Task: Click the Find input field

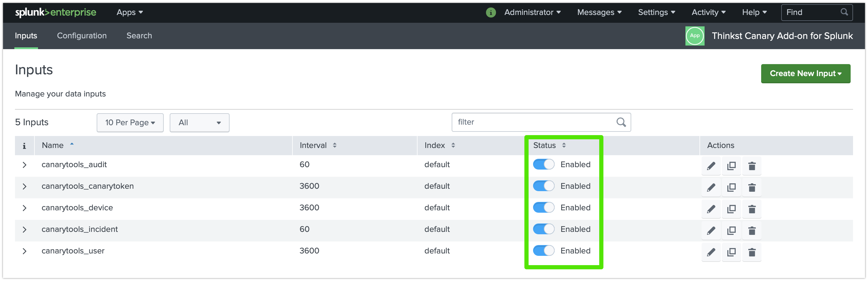Action: (x=817, y=13)
